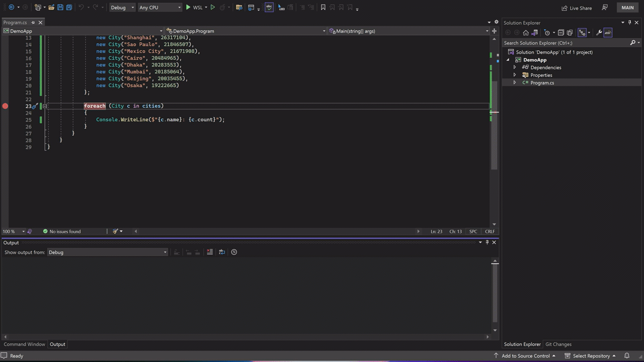Clear the Output window with Clear All icon
Screen dimensions: 644x362
click(210, 252)
